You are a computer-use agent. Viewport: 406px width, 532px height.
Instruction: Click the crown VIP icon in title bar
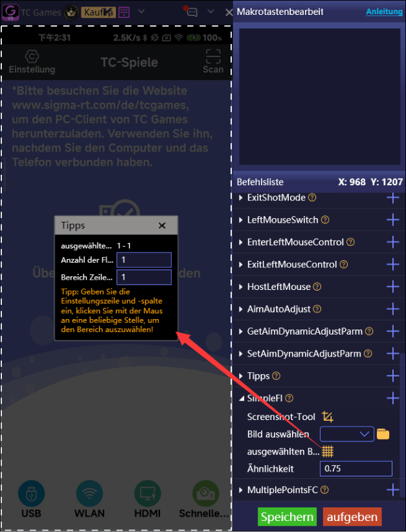click(71, 12)
